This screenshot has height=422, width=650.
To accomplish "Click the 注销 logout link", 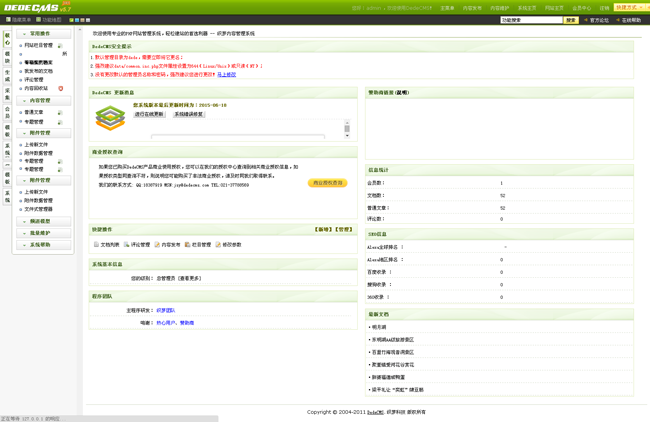I will click(604, 8).
